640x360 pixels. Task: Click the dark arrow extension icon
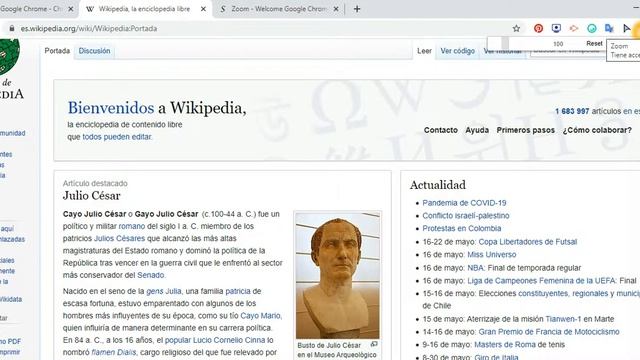[627, 28]
